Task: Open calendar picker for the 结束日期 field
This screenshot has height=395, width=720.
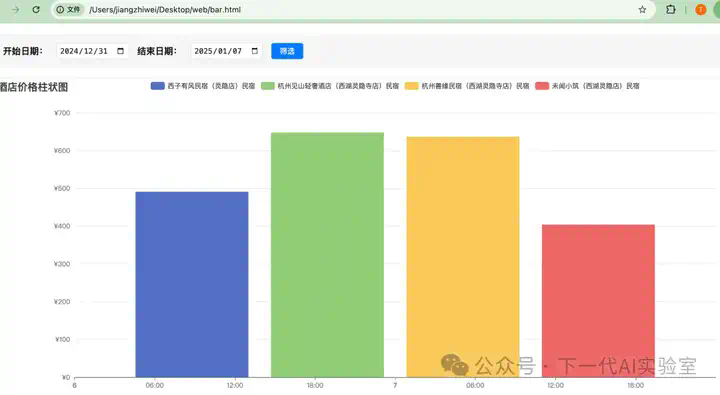Action: click(x=254, y=51)
